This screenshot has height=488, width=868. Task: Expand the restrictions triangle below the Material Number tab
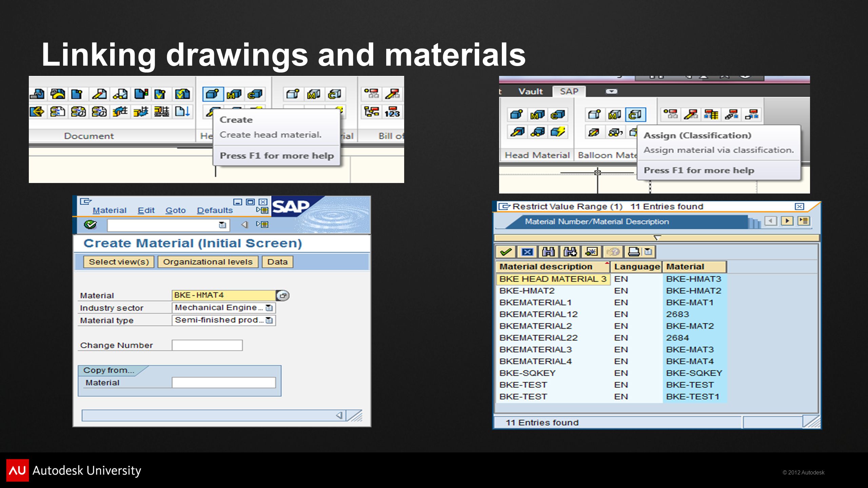click(657, 238)
